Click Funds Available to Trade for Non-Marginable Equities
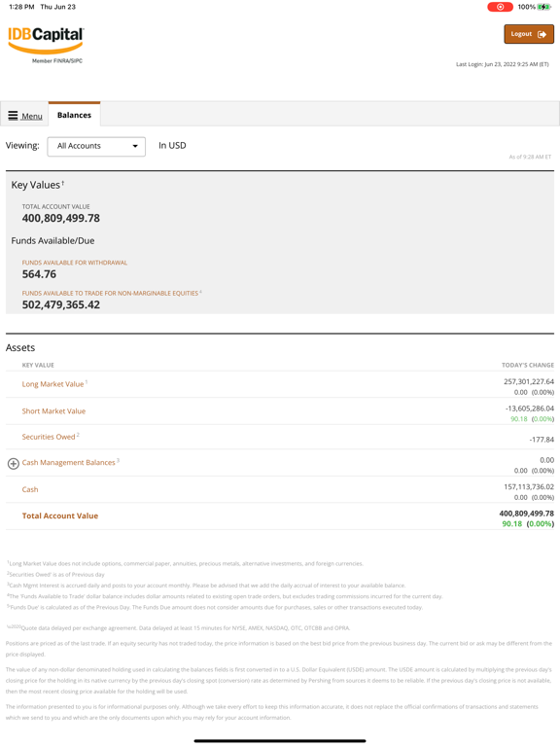This screenshot has height=747, width=560. point(110,293)
